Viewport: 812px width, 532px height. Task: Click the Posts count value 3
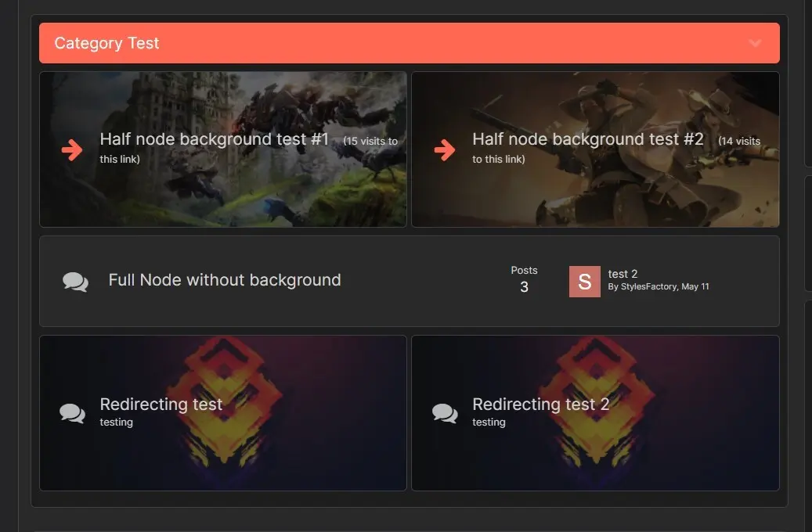[524, 287]
